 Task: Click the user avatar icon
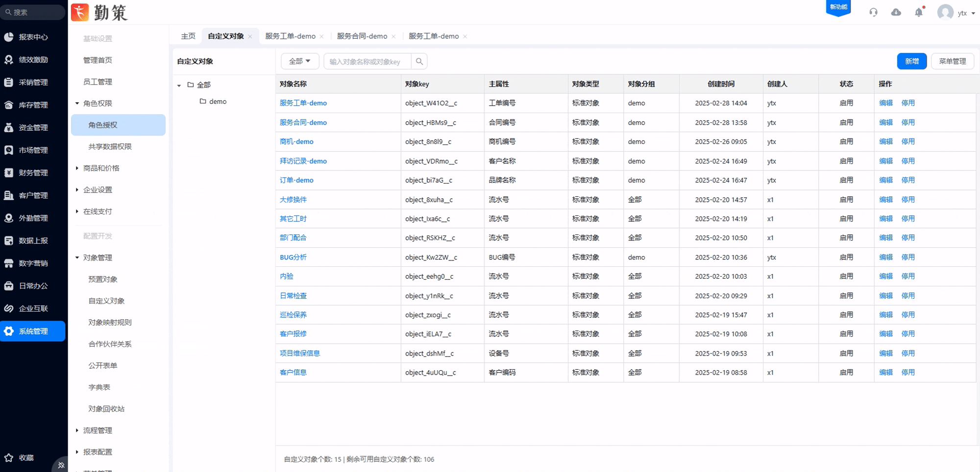[x=945, y=12]
